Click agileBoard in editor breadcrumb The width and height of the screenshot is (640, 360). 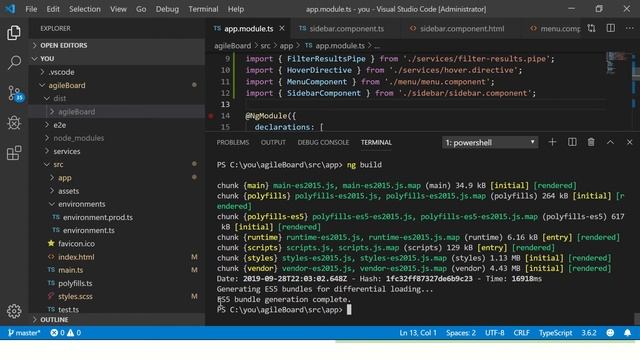tap(233, 46)
